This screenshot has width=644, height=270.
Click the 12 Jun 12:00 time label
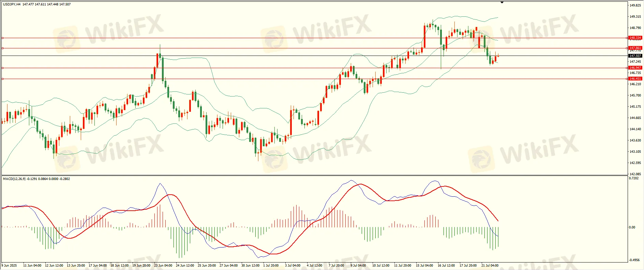pyautogui.click(x=54, y=266)
